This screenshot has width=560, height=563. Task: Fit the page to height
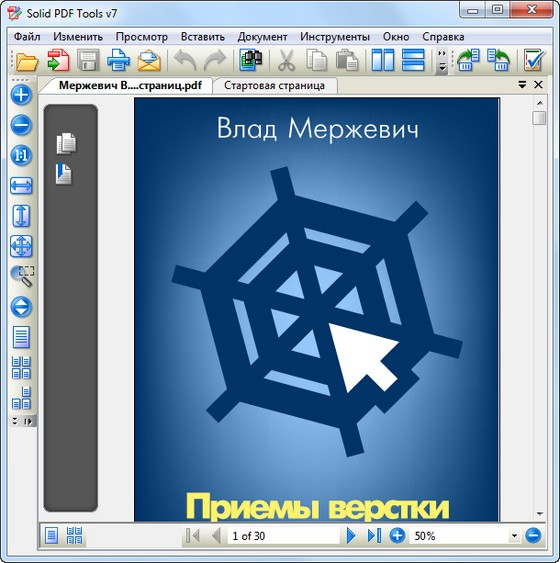point(21,216)
